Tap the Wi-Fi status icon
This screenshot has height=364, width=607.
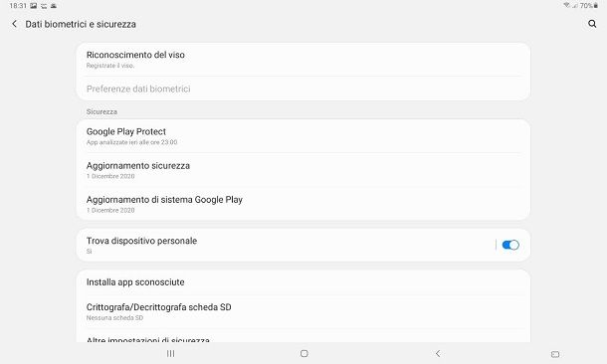coord(567,5)
